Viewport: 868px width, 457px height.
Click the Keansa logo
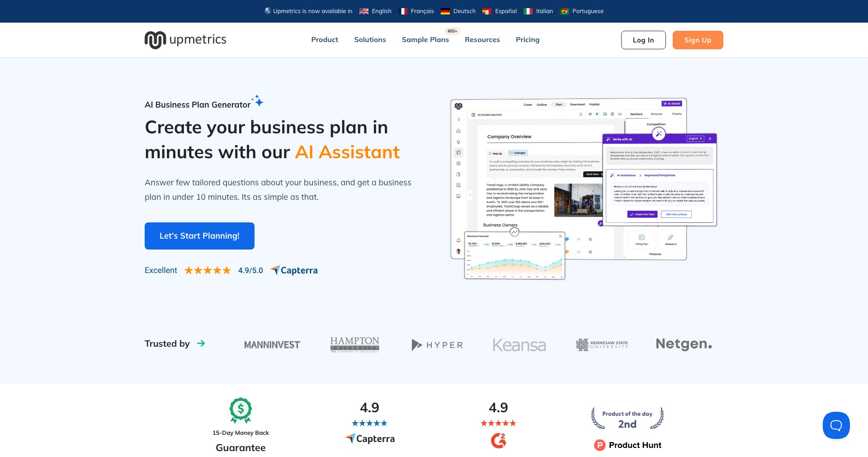click(x=519, y=345)
